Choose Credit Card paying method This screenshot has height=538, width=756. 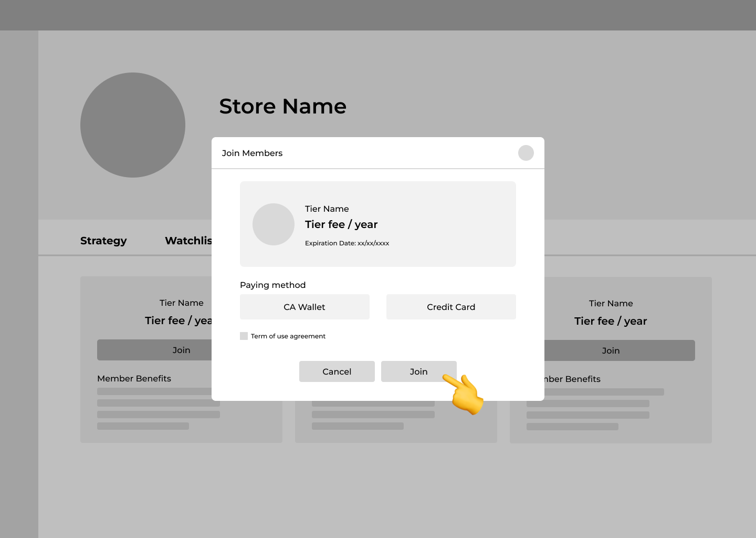point(451,307)
